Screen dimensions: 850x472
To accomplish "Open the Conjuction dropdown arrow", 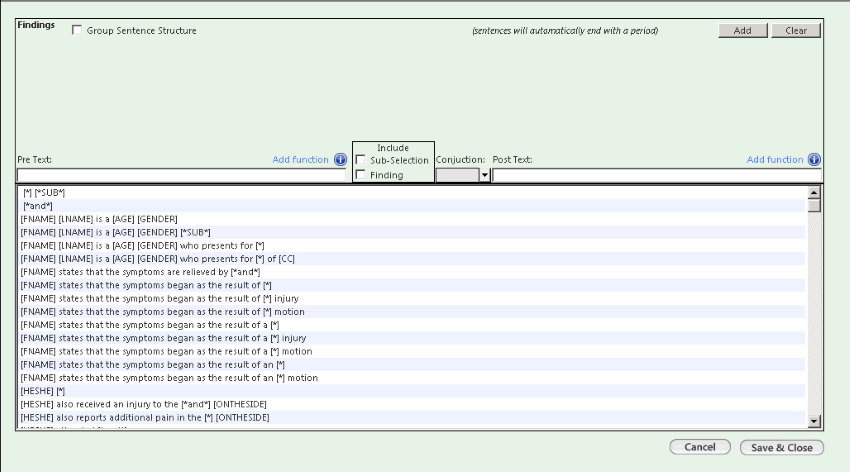I will coord(485,175).
